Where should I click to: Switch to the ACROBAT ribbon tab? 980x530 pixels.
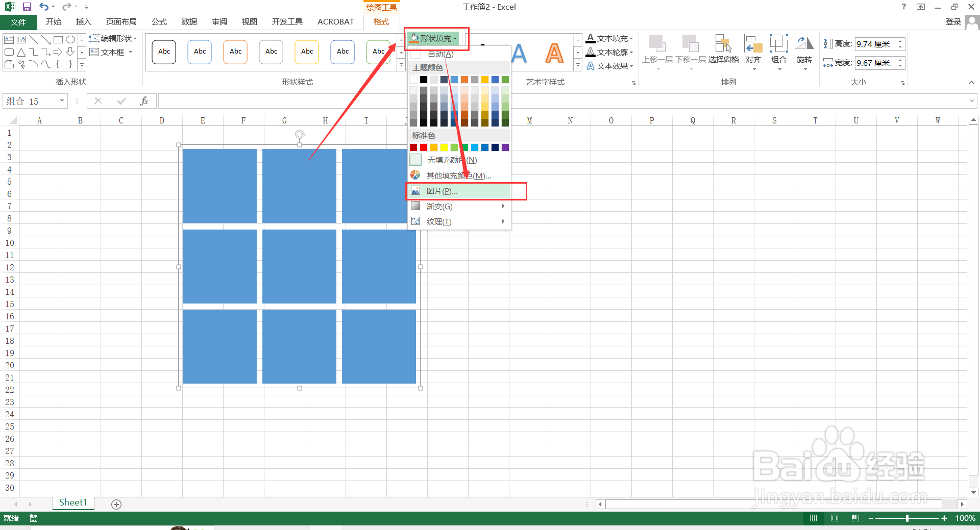click(335, 22)
